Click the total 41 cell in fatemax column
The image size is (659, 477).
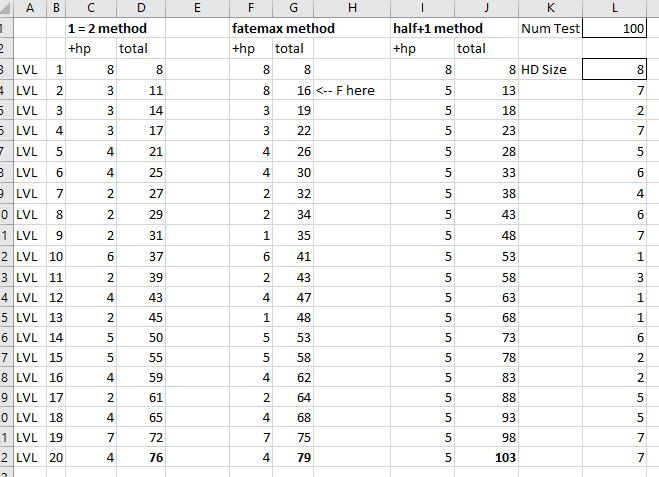coord(293,256)
